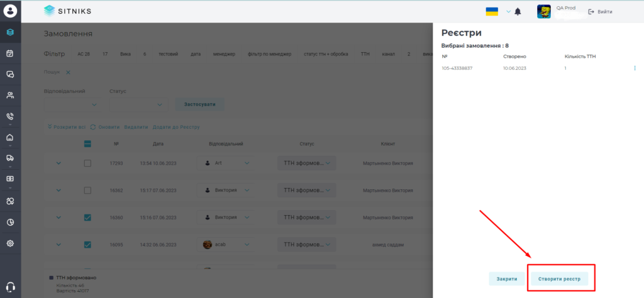The width and height of the screenshot is (644, 298).
Task: Open the clients people icon in sidebar
Action: tap(10, 95)
